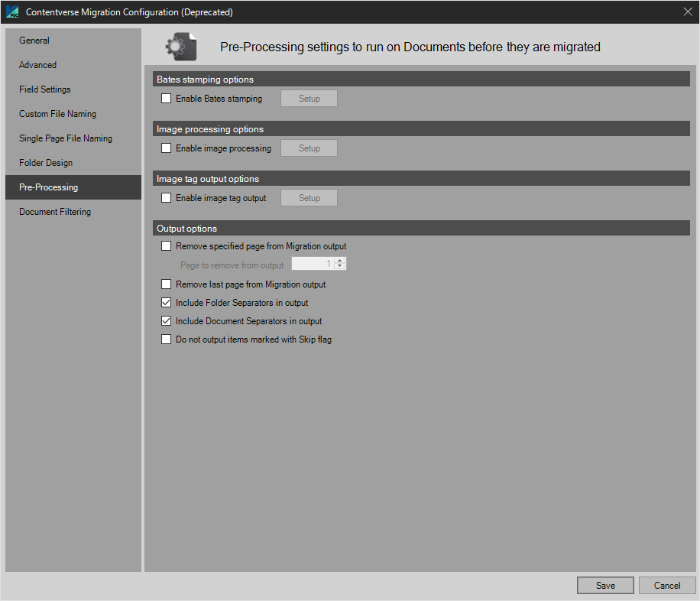Check Remove last page from Migration output
Image resolution: width=700 pixels, height=601 pixels.
click(x=166, y=284)
